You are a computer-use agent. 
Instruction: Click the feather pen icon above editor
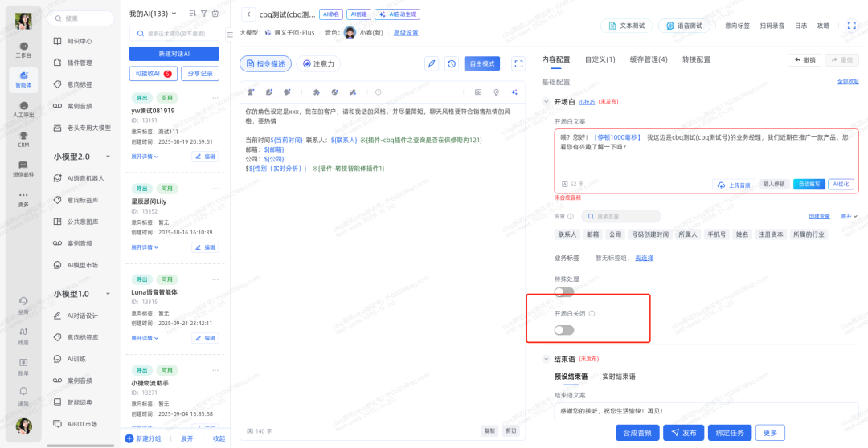click(432, 63)
